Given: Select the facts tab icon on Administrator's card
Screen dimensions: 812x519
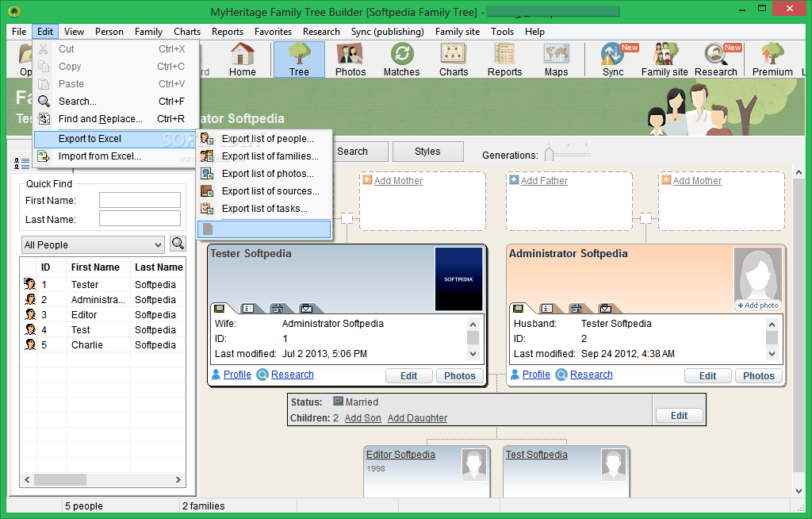Looking at the screenshot, I should [547, 309].
